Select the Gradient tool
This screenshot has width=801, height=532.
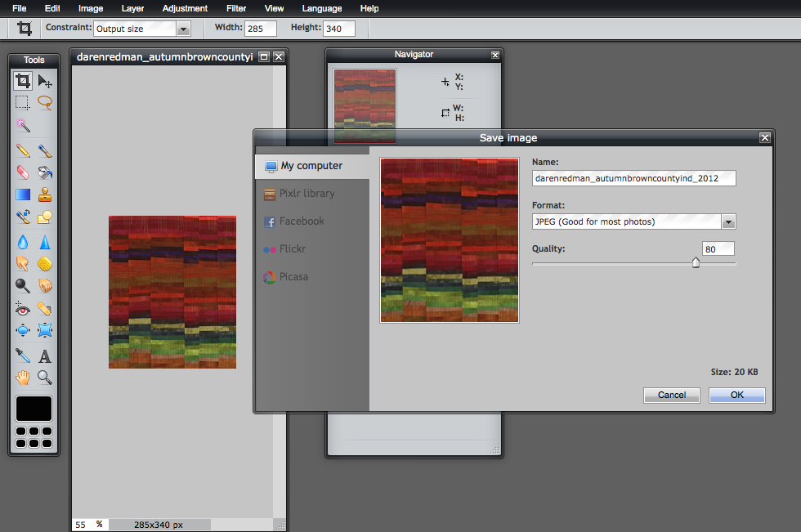click(x=23, y=194)
